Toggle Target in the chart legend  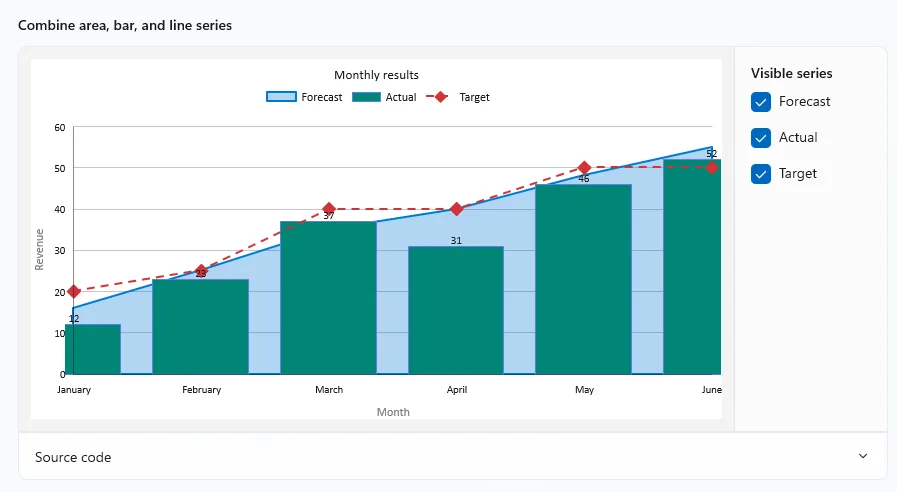pos(458,97)
